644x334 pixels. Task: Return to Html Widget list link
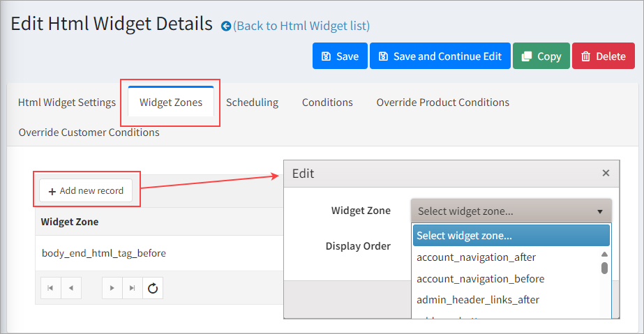tap(301, 26)
